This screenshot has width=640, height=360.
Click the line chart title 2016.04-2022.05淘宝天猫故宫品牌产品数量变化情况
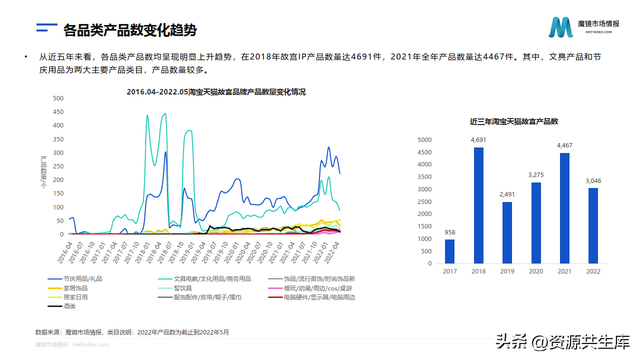pyautogui.click(x=216, y=92)
